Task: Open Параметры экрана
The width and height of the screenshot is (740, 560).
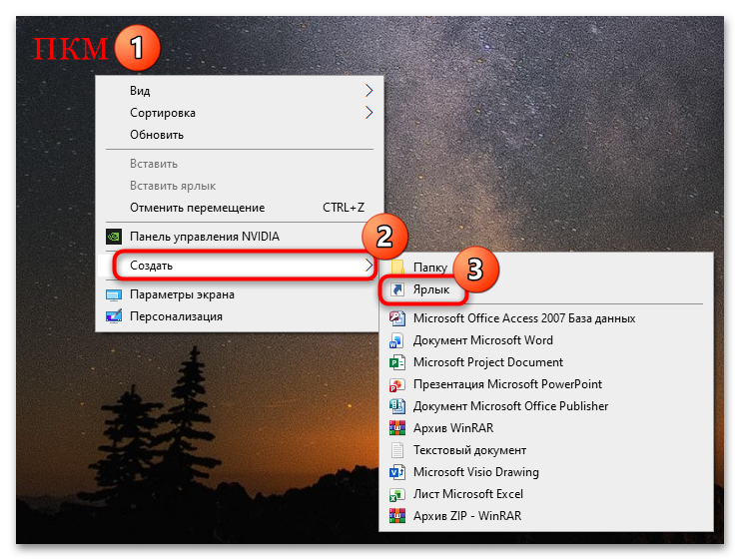Action: [x=240, y=294]
